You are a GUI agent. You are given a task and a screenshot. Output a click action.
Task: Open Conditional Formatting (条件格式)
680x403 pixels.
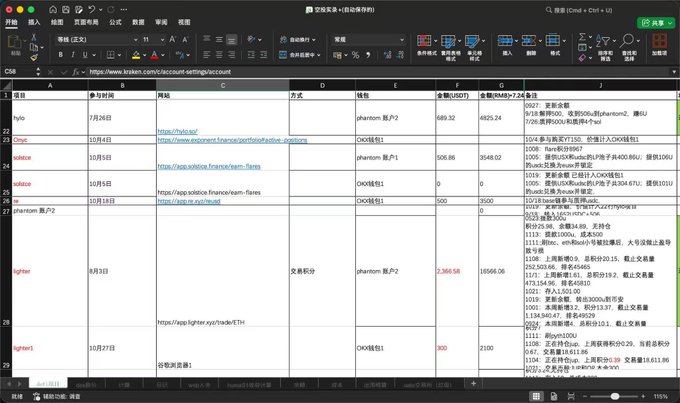pos(427,45)
